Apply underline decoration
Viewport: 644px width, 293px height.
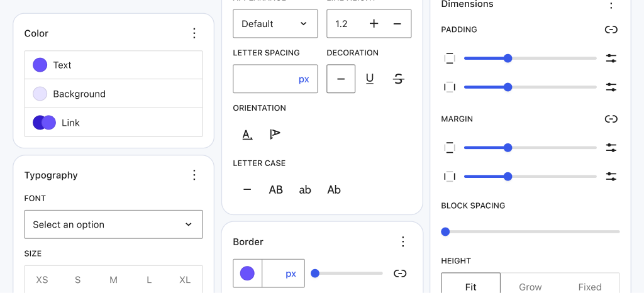pyautogui.click(x=370, y=79)
